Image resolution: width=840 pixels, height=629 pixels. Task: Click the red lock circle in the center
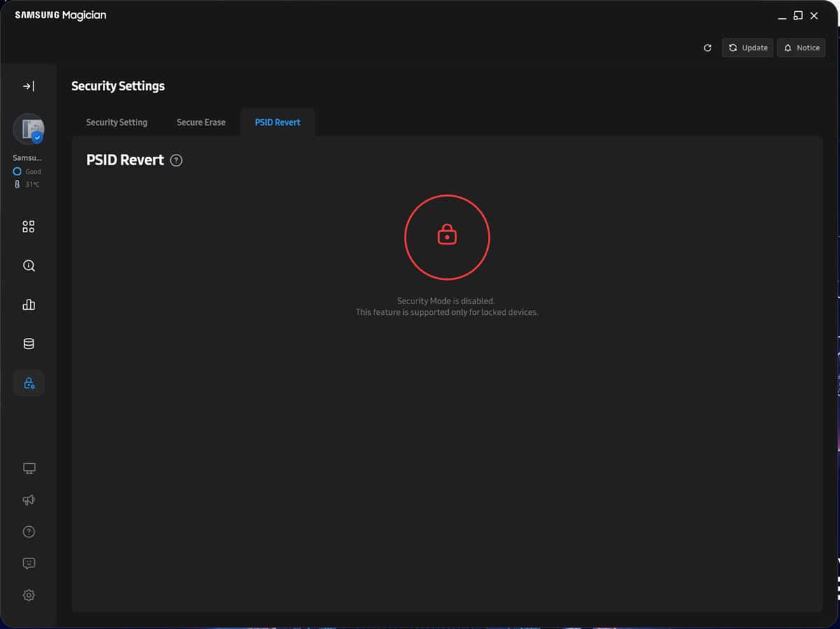(x=447, y=237)
